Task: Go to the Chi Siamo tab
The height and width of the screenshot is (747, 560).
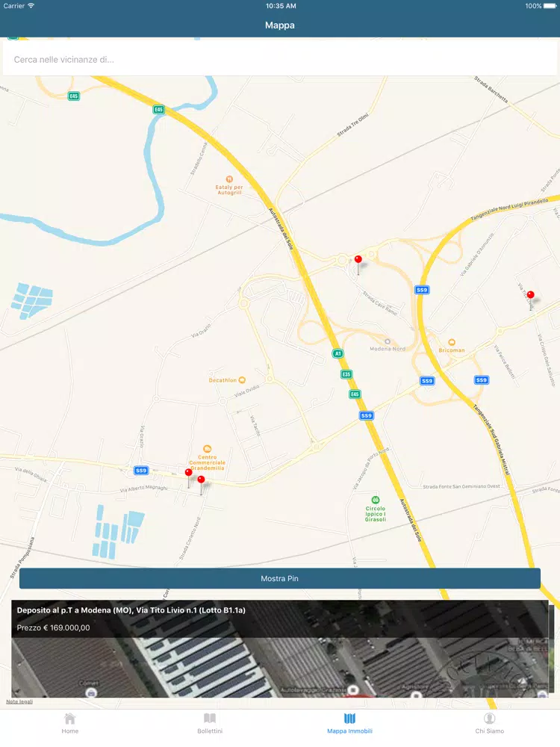Action: pyautogui.click(x=490, y=723)
